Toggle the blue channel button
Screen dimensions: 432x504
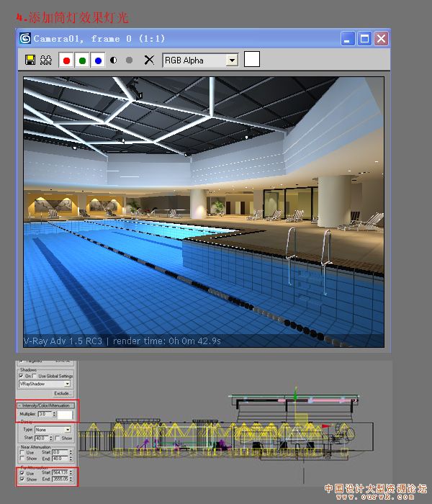coord(99,60)
